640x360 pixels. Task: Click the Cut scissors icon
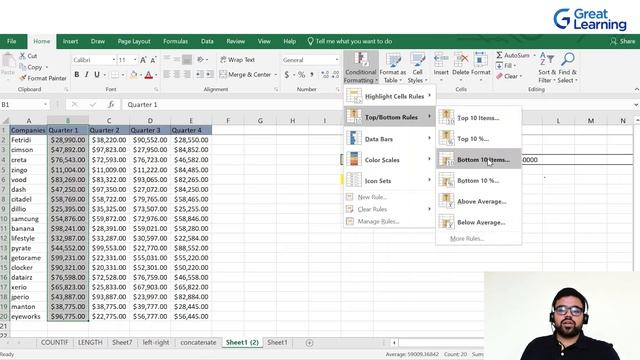tap(22, 56)
